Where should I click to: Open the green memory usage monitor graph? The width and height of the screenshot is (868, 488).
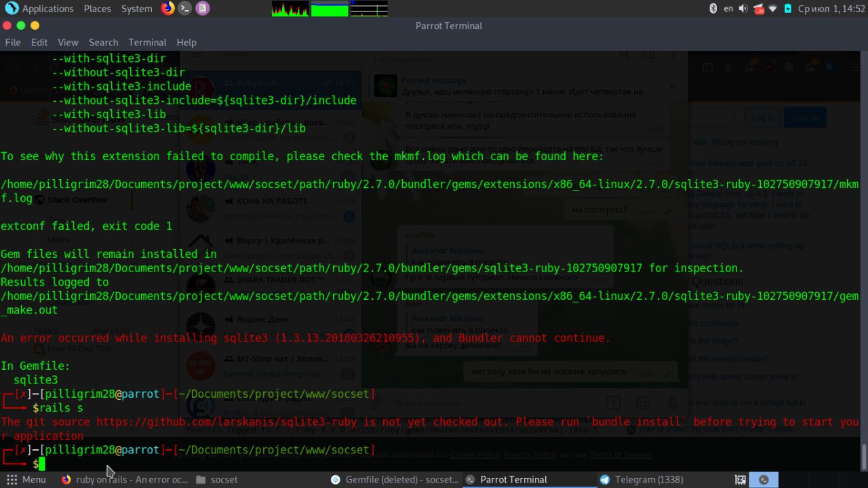[x=330, y=8]
